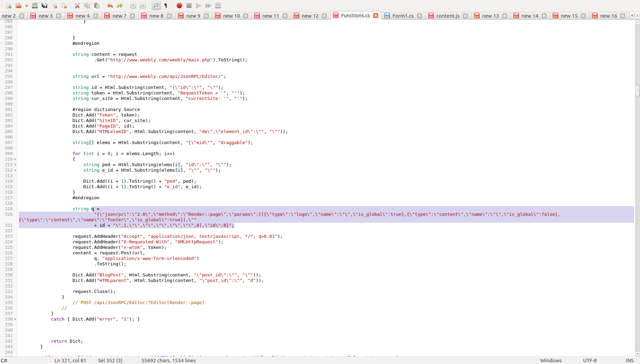Switch to the new 12 tab
The width and height of the screenshot is (640, 364).
pos(310,16)
